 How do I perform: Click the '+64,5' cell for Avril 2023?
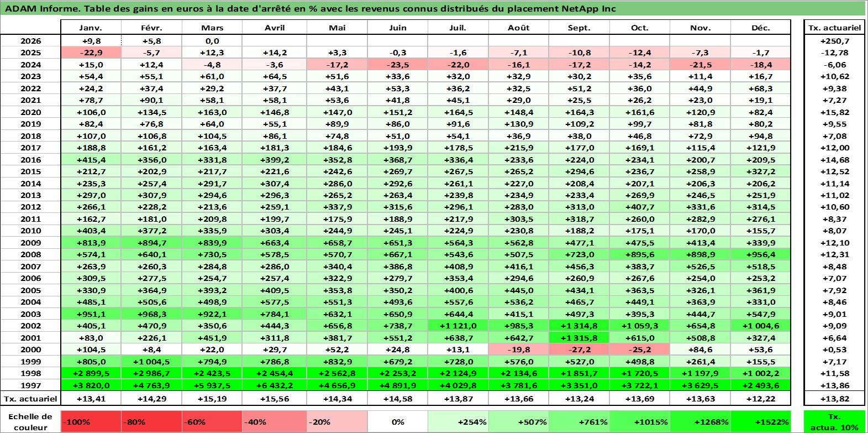pyautogui.click(x=275, y=76)
